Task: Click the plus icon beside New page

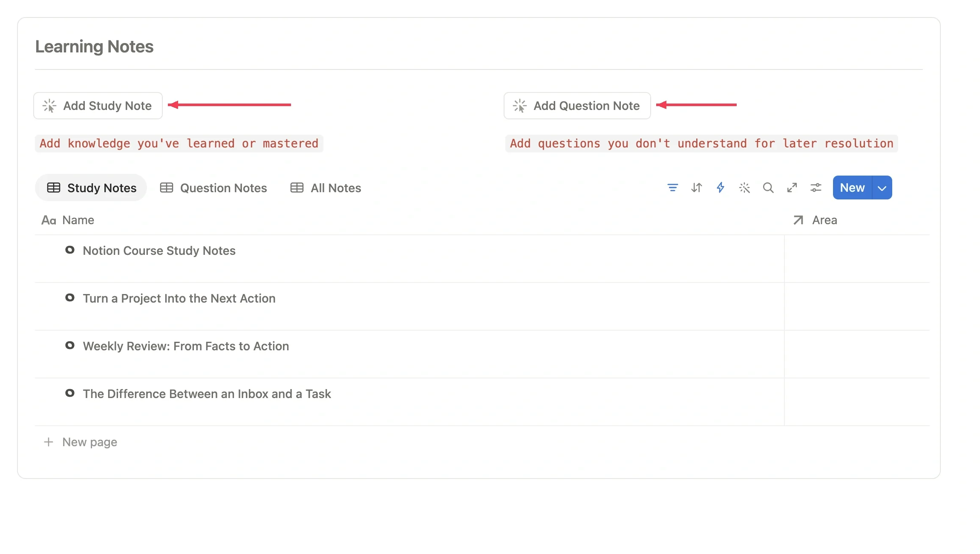Action: click(49, 442)
